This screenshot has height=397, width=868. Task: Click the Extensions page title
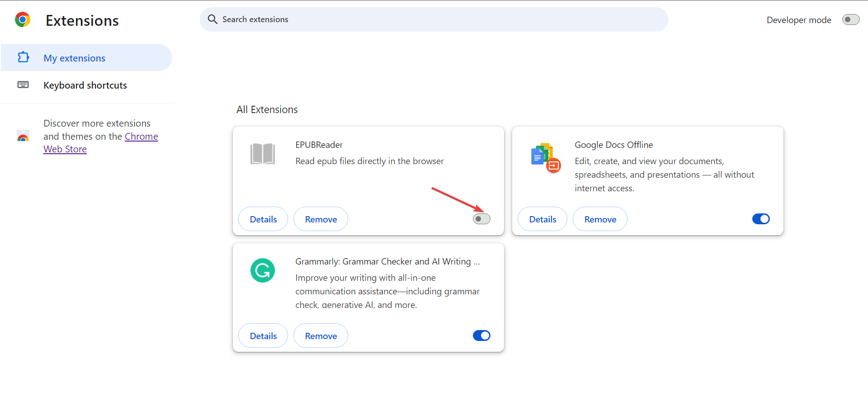(82, 21)
